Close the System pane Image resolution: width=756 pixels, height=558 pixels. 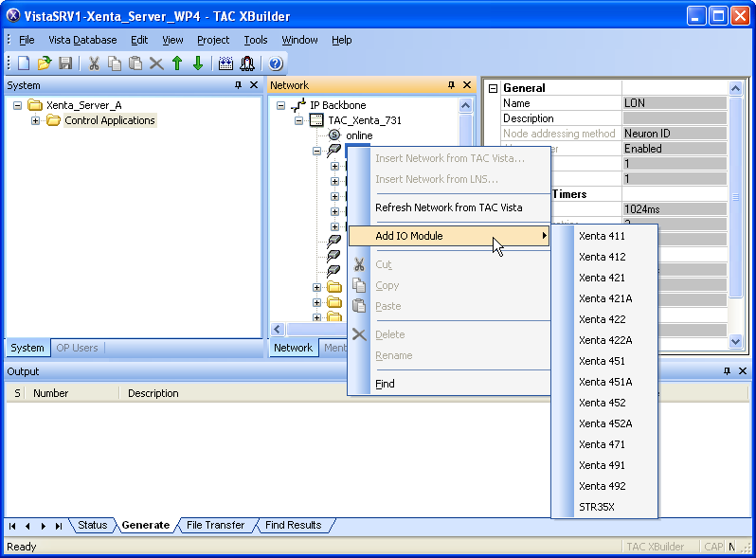[x=254, y=85]
